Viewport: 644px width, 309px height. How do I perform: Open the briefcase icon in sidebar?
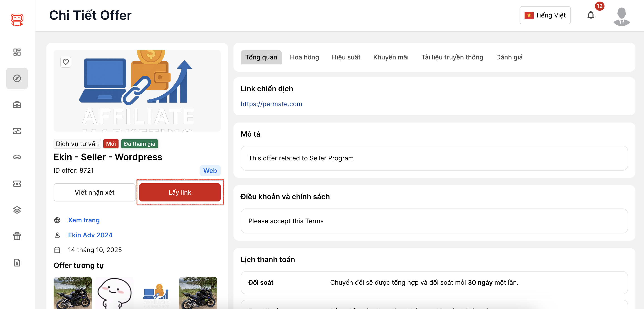pos(17,105)
